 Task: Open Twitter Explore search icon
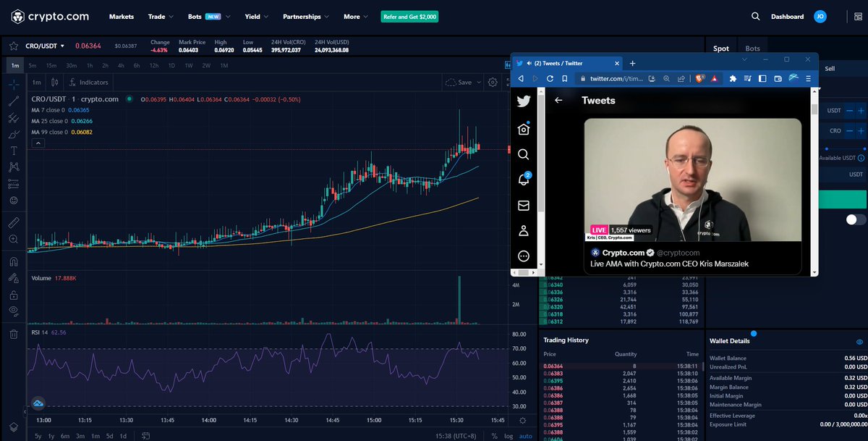(524, 154)
